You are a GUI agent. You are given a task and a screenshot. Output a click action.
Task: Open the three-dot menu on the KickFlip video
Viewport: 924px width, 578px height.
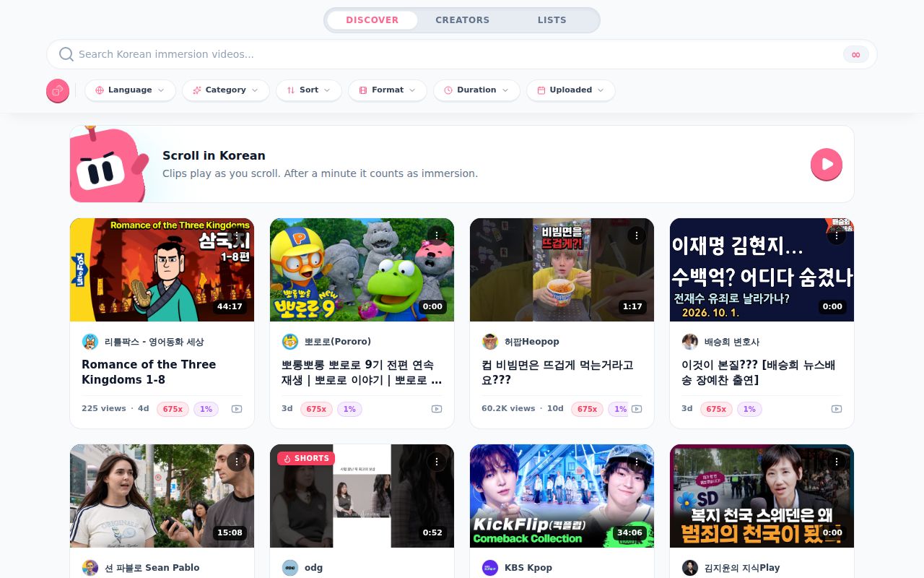(x=636, y=462)
